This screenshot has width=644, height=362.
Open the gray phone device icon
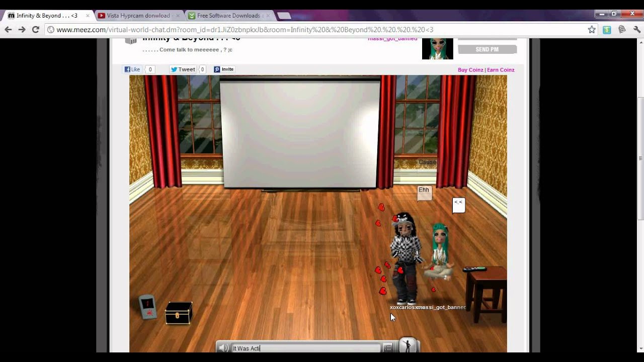tap(147, 307)
